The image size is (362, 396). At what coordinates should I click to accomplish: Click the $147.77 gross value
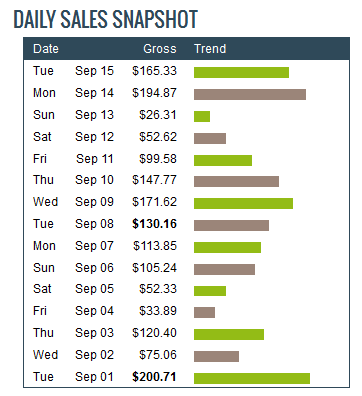(154, 180)
